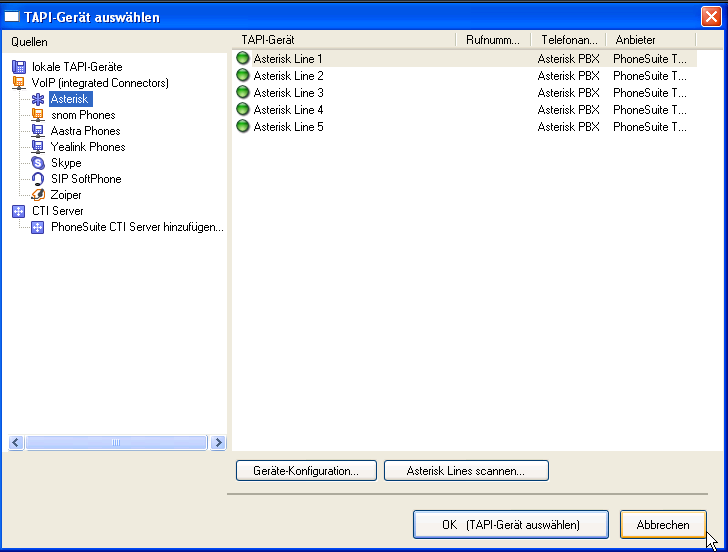The height and width of the screenshot is (552, 728).
Task: Sort by Anbieter column header
Action: pos(636,40)
